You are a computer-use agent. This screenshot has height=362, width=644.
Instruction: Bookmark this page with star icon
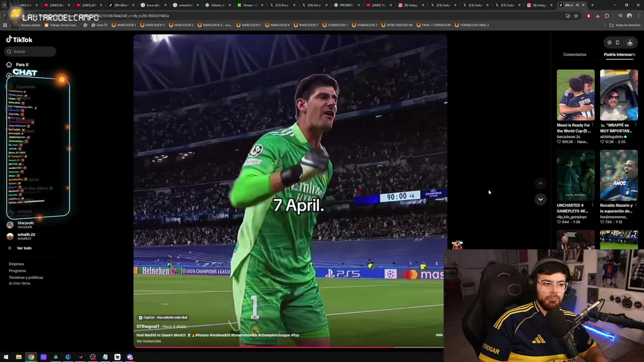(x=576, y=16)
